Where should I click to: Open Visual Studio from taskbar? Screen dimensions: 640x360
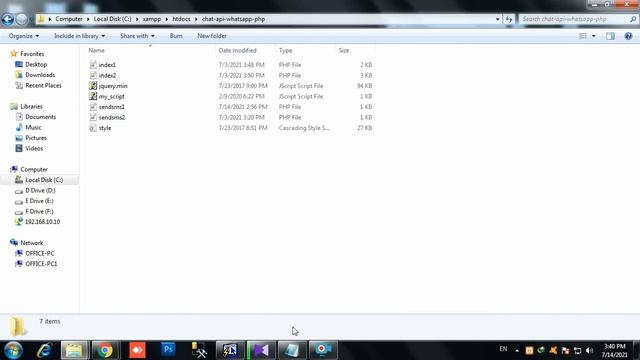click(x=261, y=350)
